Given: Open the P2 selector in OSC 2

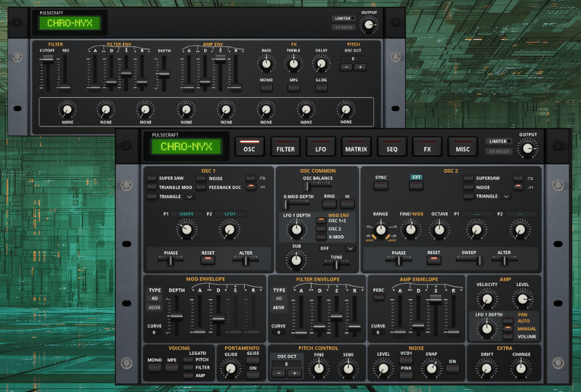Looking at the screenshot, I should [x=521, y=213].
